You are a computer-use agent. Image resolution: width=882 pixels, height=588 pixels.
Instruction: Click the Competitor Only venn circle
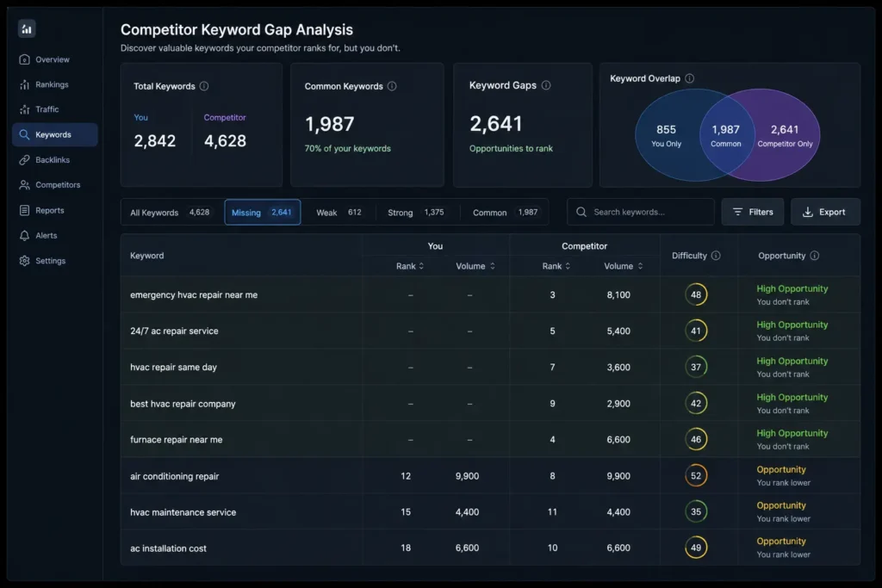point(786,135)
